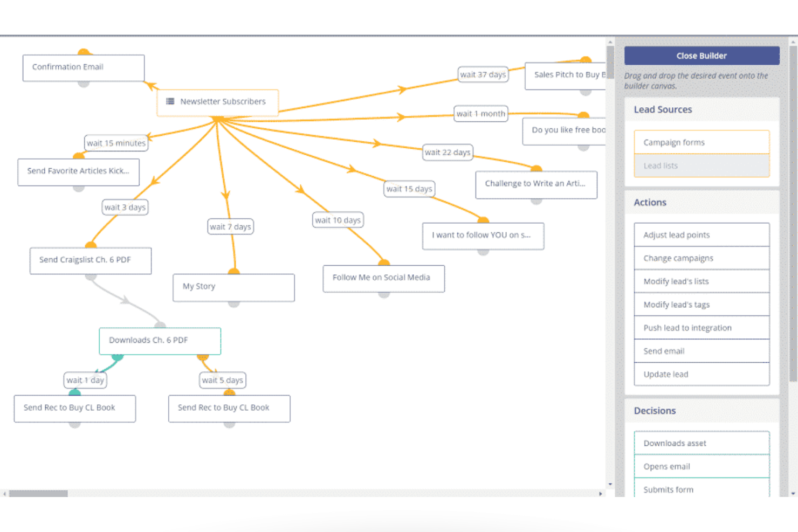Select Send Favorite Articles Kick... node
This screenshot has width=798, height=532.
click(79, 172)
